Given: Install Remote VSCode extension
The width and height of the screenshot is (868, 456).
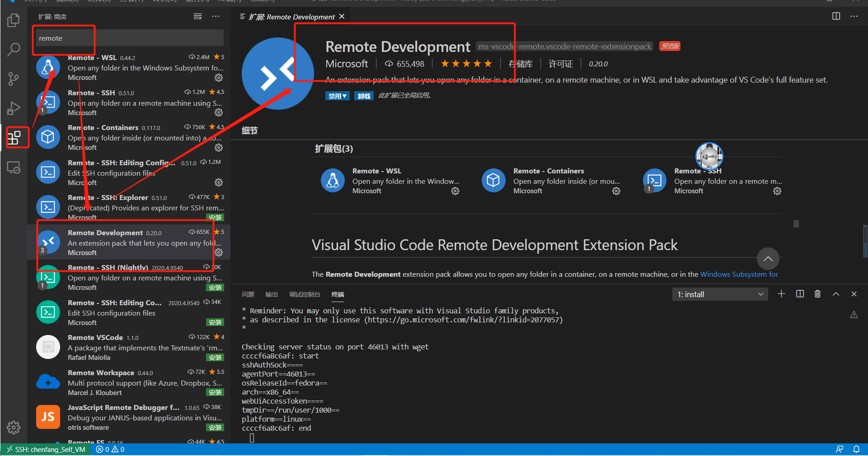Looking at the screenshot, I should (216, 357).
